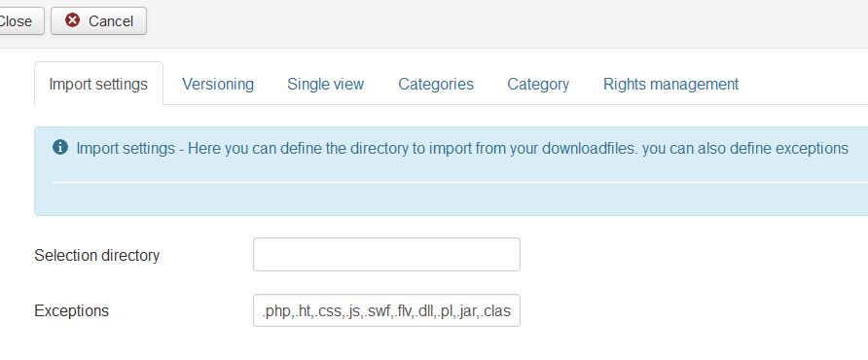This screenshot has width=868, height=360.
Task: Focus the Selection directory text field
Action: coord(386,254)
